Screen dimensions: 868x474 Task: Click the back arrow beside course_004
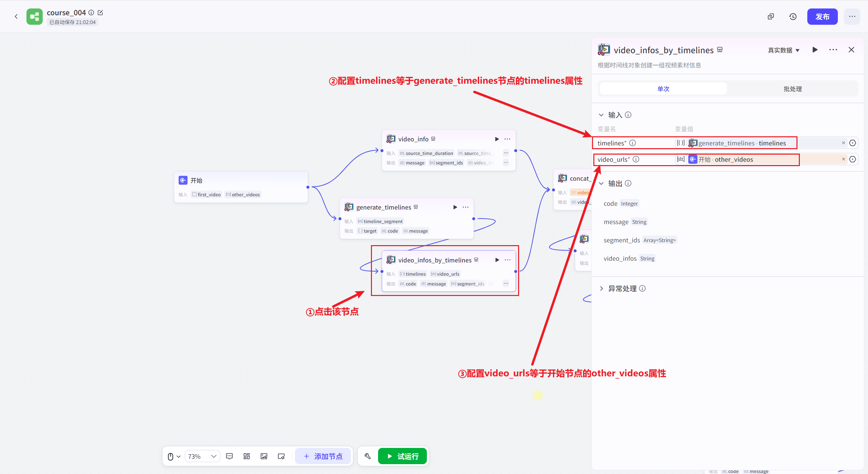coord(16,16)
